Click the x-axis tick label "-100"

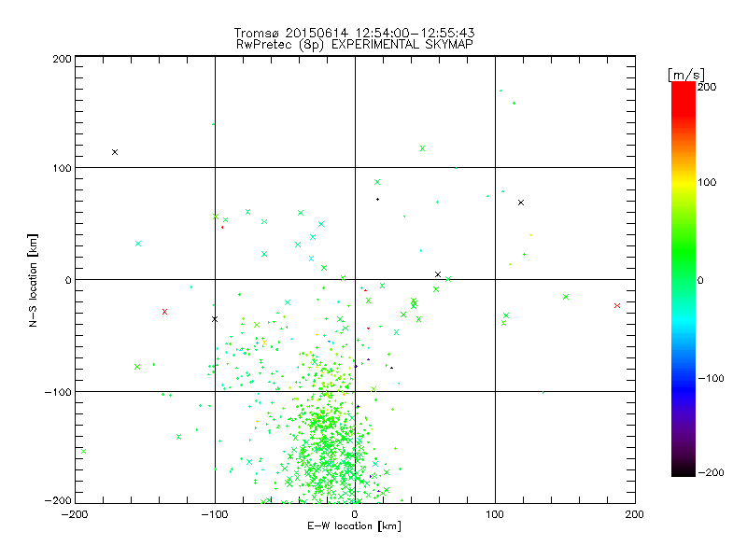tap(215, 514)
